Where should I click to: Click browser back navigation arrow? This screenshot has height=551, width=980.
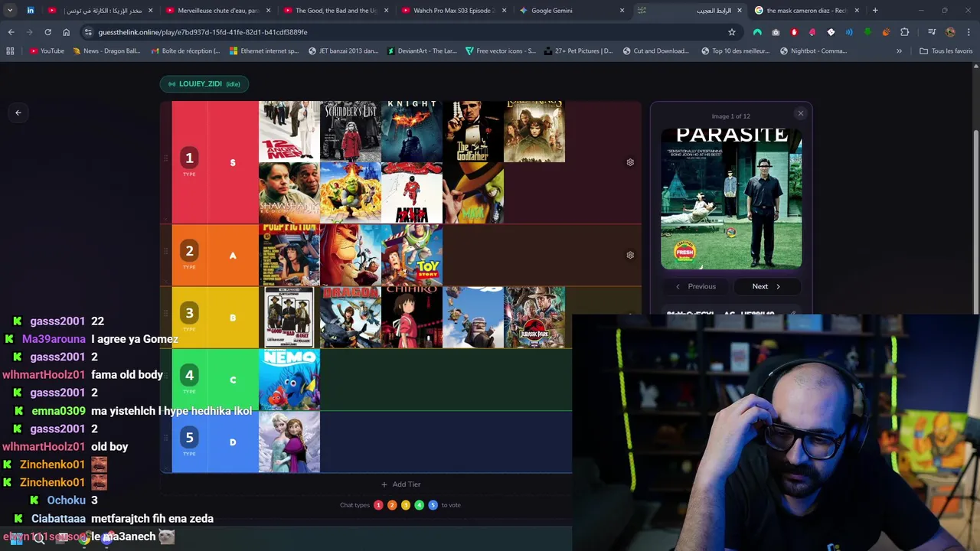pyautogui.click(x=11, y=32)
